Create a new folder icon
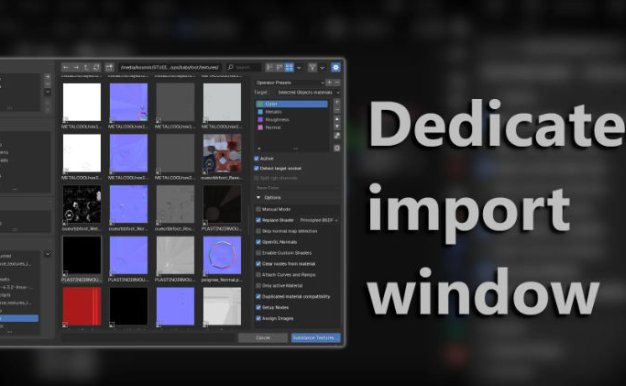 pyautogui.click(x=109, y=67)
